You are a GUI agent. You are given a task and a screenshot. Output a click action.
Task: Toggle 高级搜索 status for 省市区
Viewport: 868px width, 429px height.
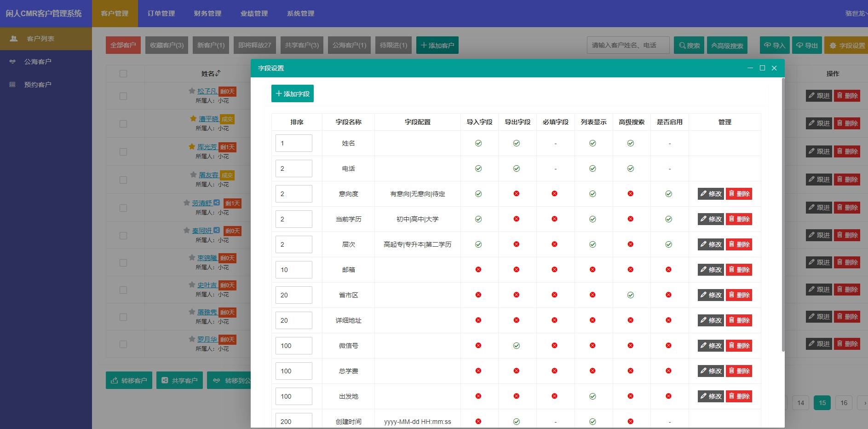(x=631, y=295)
